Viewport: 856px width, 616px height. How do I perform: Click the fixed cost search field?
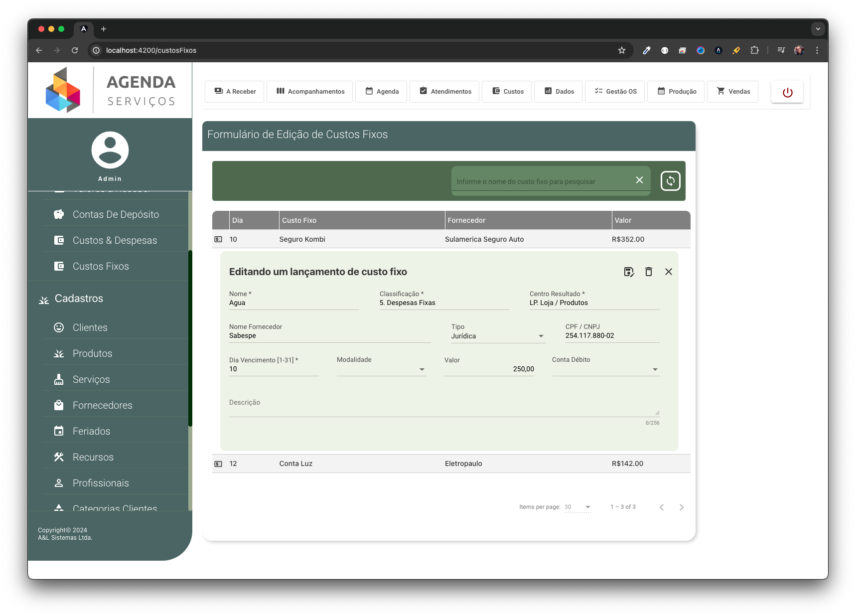click(x=543, y=181)
